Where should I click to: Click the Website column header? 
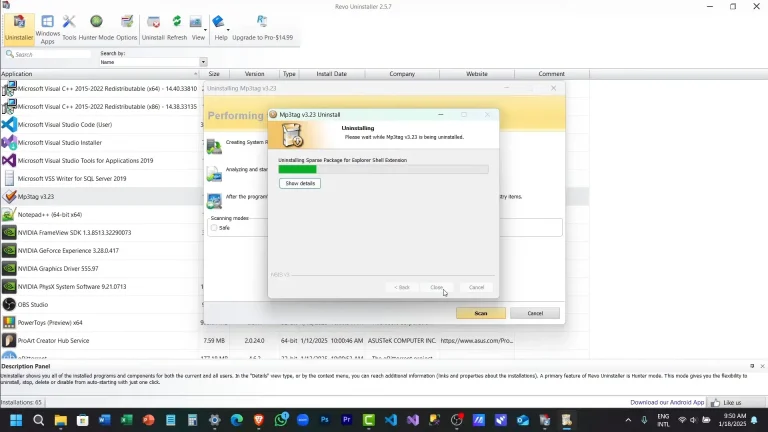[477, 74]
